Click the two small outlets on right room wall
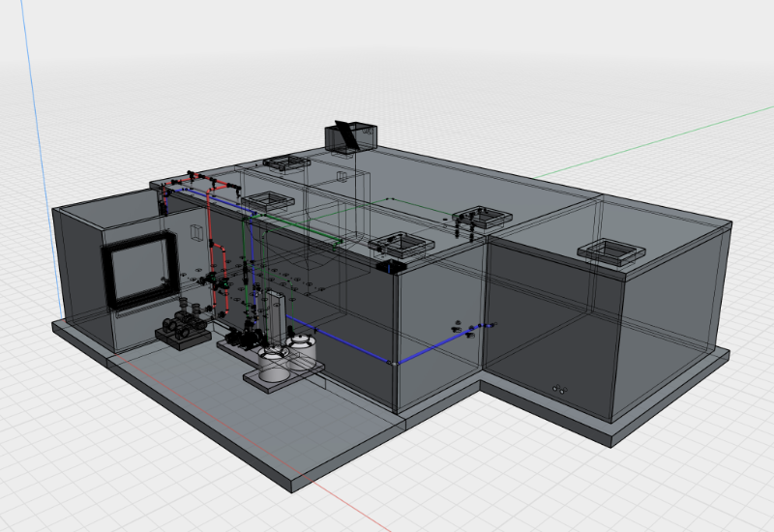This screenshot has height=532, width=774. (x=557, y=389)
